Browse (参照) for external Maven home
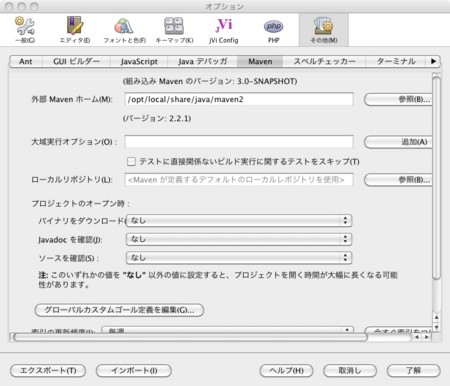Screen dimensions: 450x386 coord(398,99)
